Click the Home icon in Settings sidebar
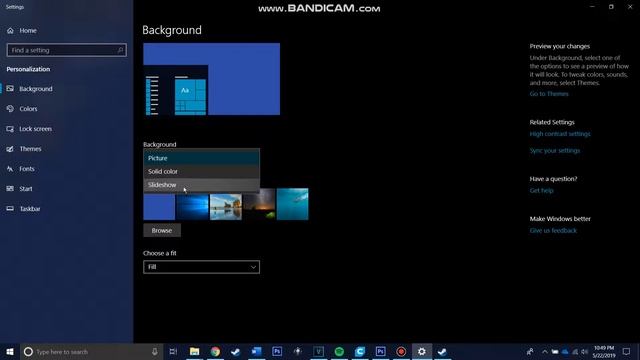Image resolution: width=640 pixels, height=360 pixels. coord(10,31)
